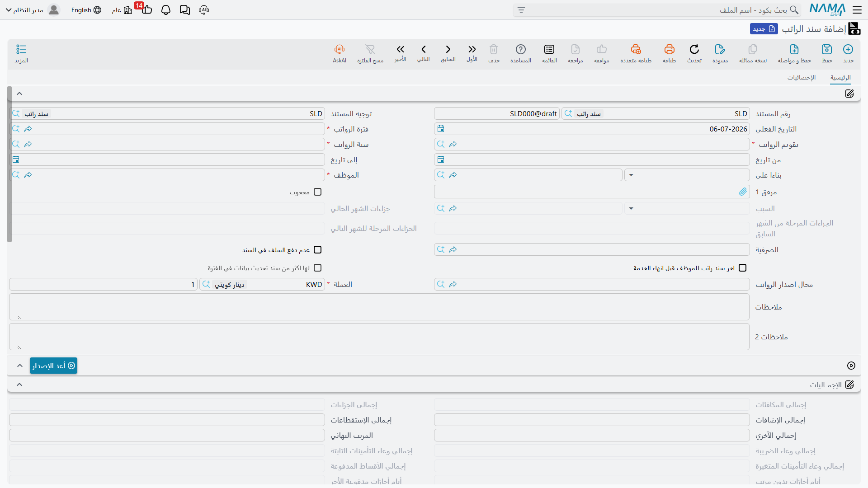Open the السبب dropdown arrow
Image resolution: width=868 pixels, height=488 pixels.
[x=631, y=208]
